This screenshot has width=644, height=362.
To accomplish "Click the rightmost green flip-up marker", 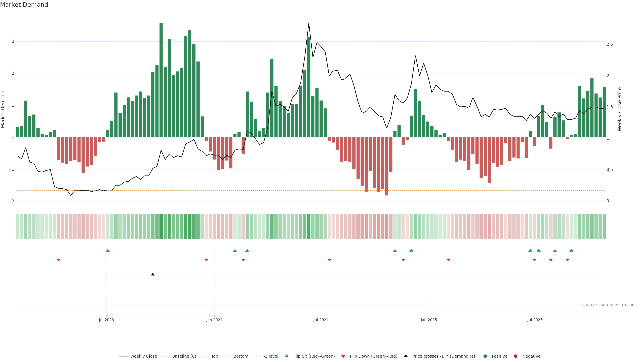I will pos(571,250).
